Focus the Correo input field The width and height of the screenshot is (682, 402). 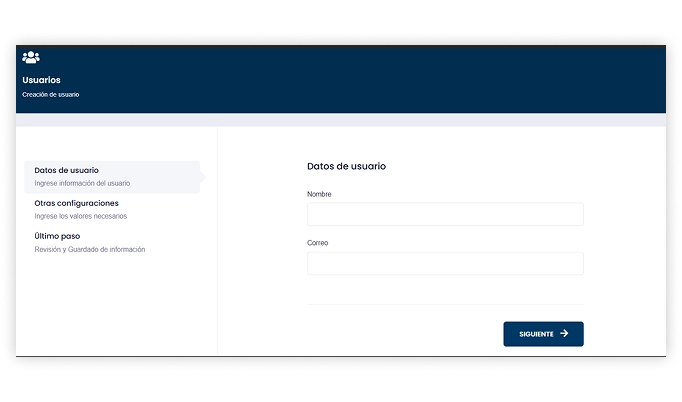(445, 263)
